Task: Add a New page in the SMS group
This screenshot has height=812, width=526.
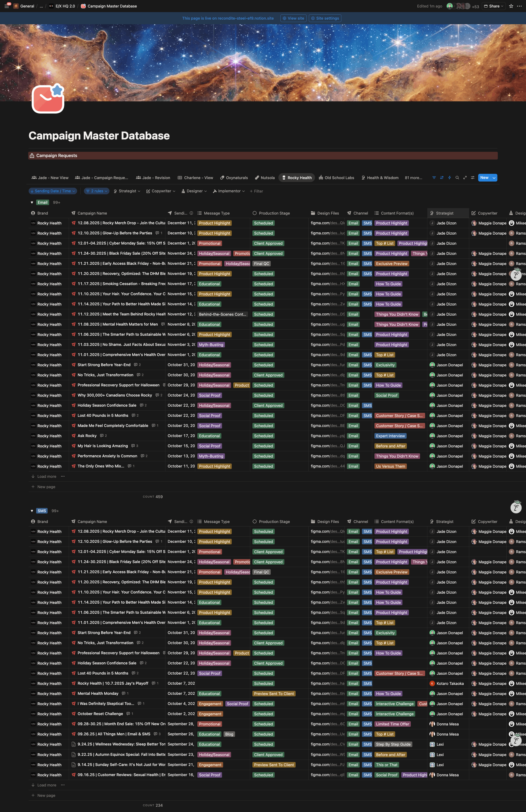Action: coord(43,795)
